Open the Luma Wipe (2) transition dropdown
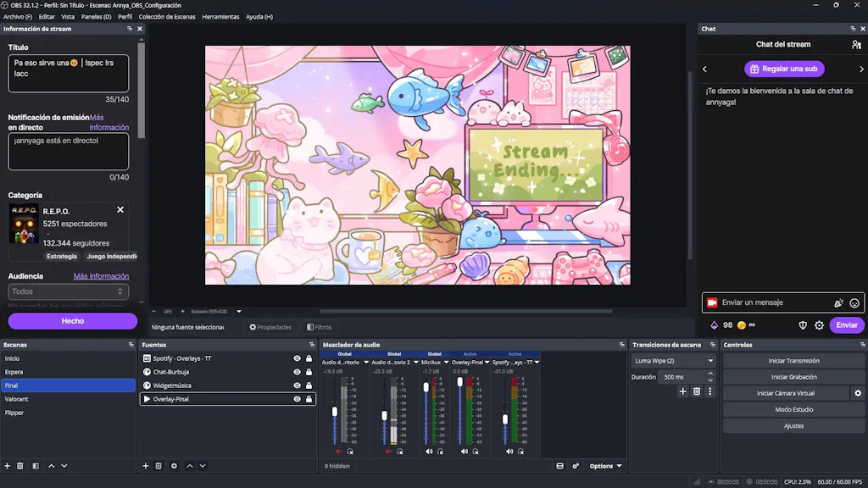This screenshot has width=868, height=488. coord(673,361)
